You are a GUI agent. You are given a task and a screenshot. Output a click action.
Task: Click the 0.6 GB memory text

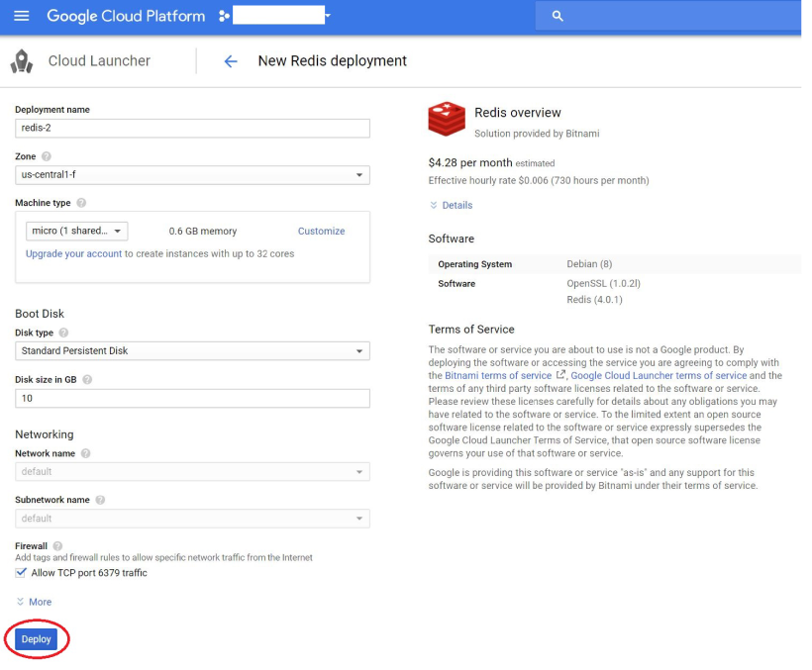pos(202,232)
